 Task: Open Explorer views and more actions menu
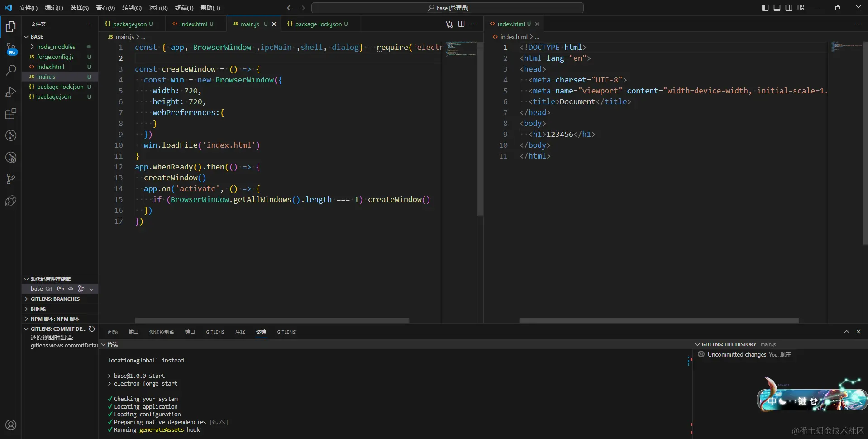[88, 24]
